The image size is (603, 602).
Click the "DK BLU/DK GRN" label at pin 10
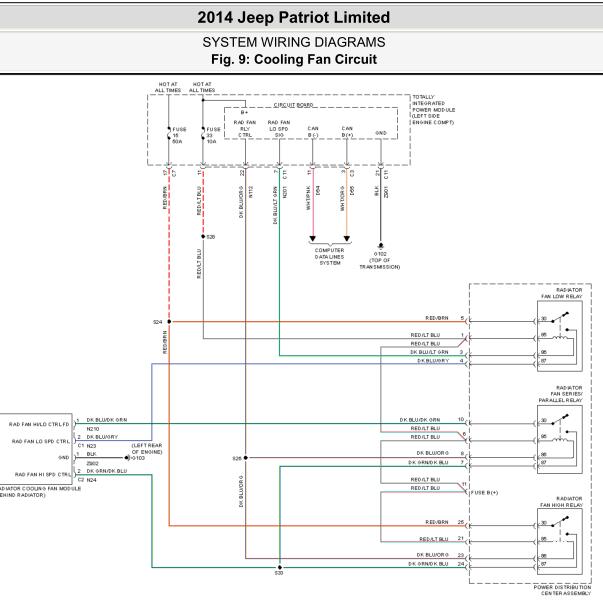click(x=420, y=420)
